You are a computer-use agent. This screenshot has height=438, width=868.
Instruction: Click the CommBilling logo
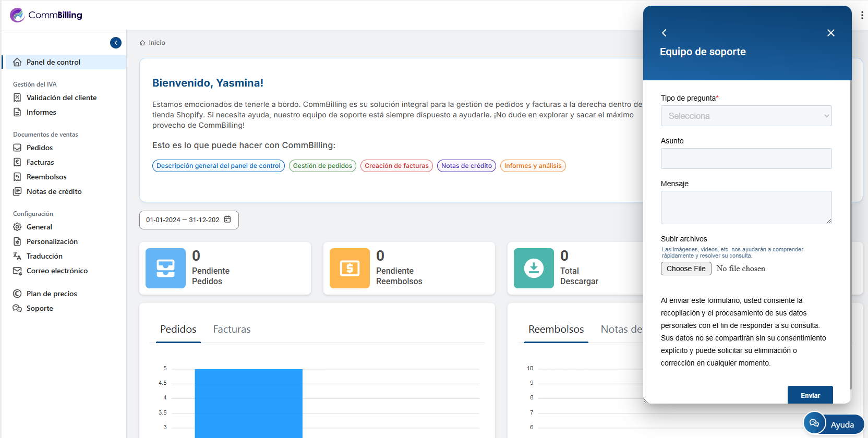point(46,15)
